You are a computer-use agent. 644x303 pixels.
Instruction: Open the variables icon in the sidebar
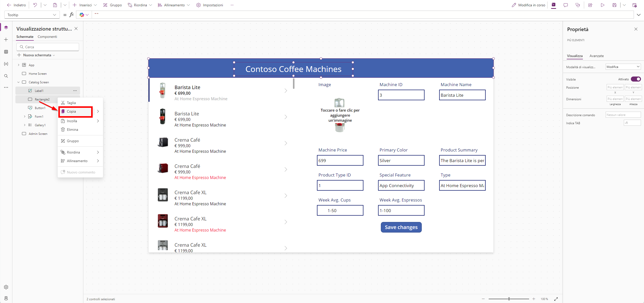[6, 64]
